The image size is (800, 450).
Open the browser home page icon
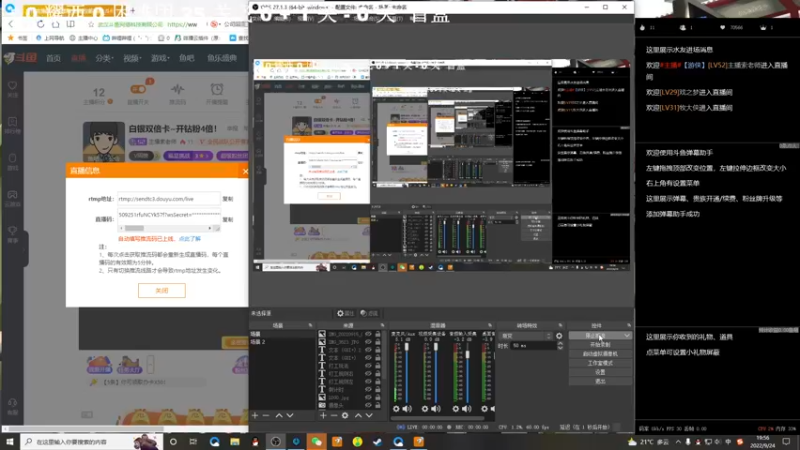[55, 24]
